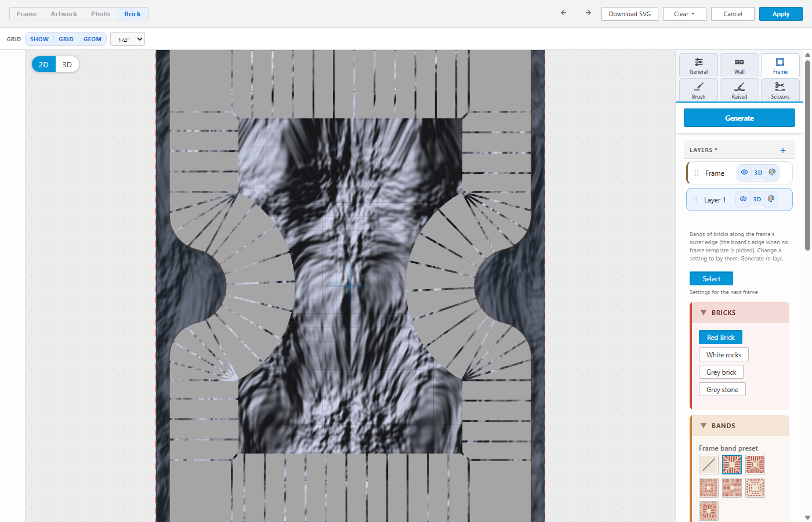Hide the Frame layer with eye icon
The image size is (812, 522).
click(x=744, y=172)
